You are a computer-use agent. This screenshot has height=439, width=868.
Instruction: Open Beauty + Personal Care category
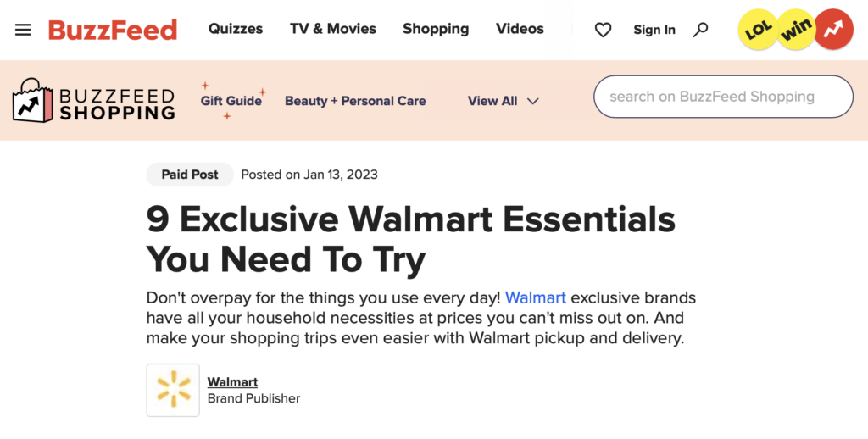pyautogui.click(x=355, y=101)
